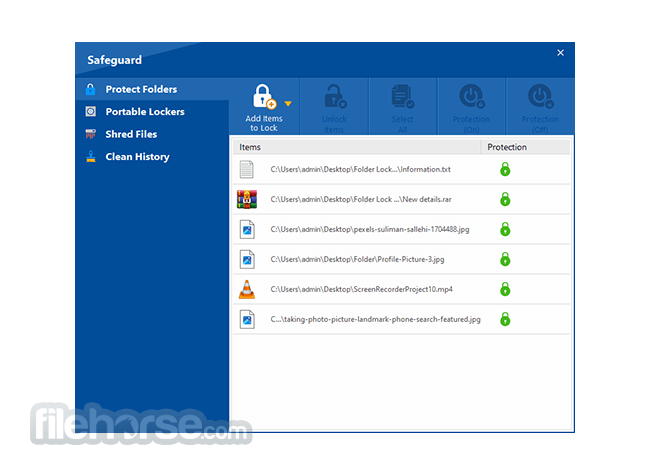Toggle green lock for taking-photo-picture-landmark jpg

pyautogui.click(x=505, y=319)
